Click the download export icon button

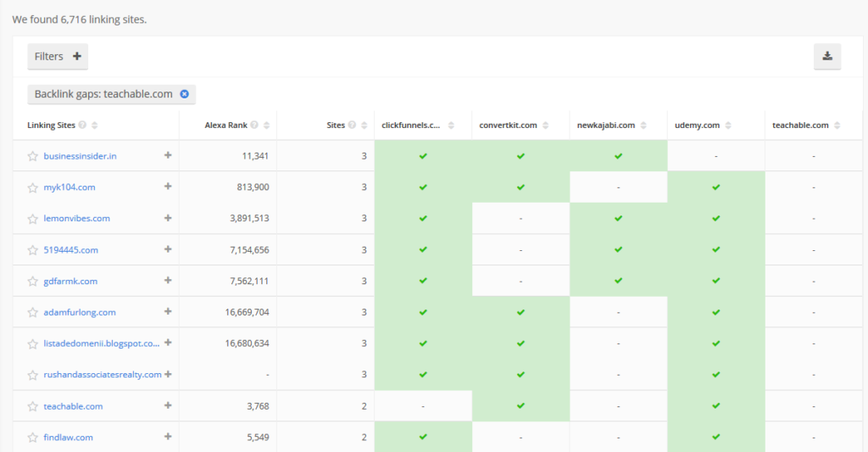(827, 56)
